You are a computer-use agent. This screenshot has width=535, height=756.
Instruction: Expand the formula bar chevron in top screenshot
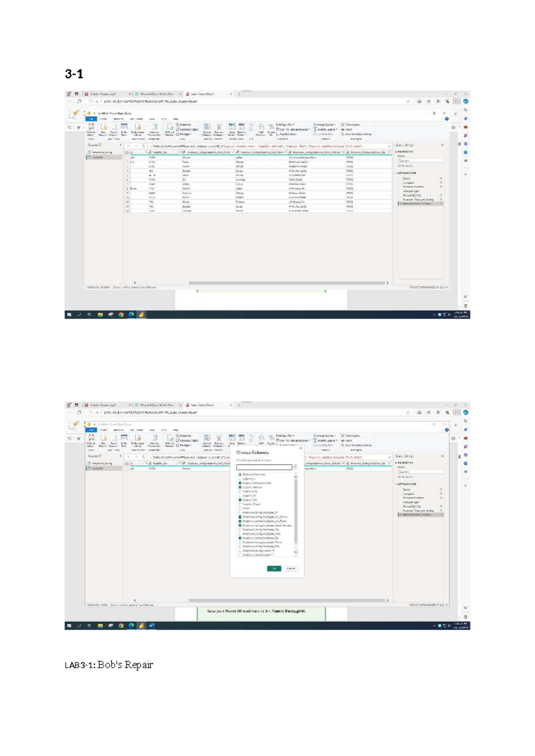point(389,146)
